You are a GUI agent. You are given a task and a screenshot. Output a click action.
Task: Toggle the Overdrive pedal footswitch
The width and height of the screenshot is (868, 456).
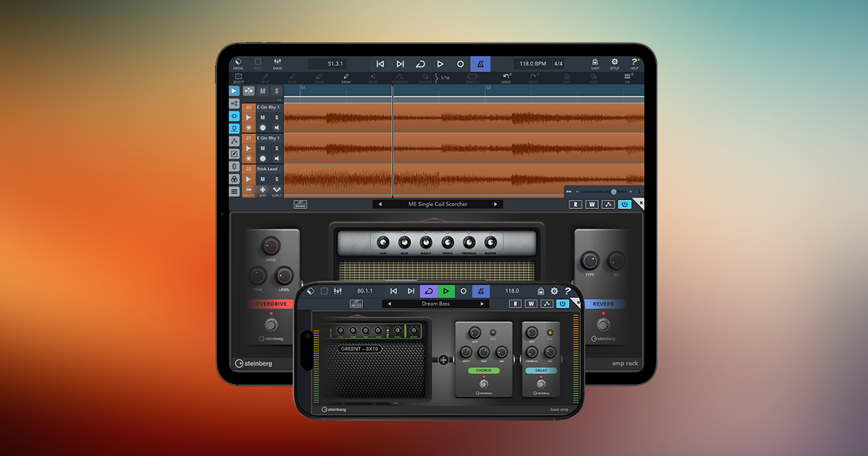(271, 324)
